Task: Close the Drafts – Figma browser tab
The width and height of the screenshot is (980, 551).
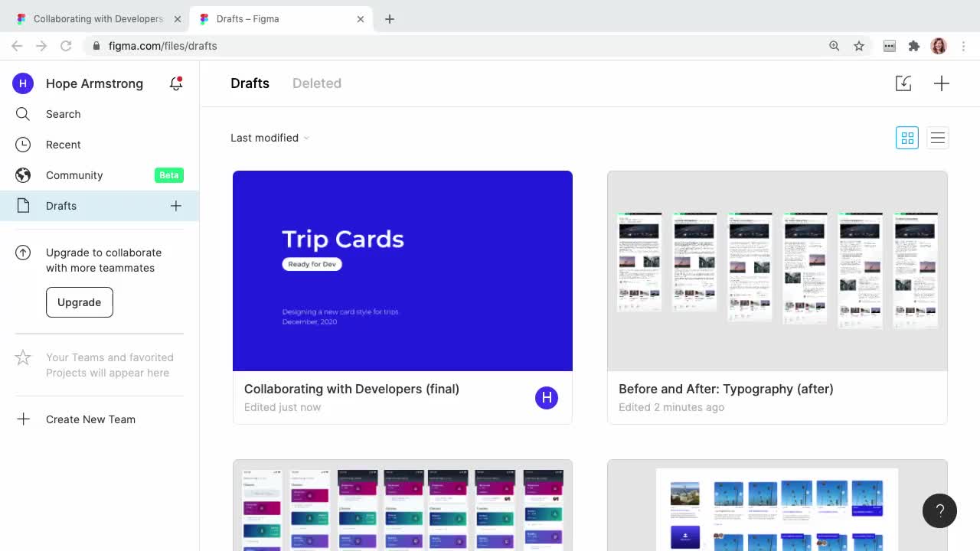Action: [x=361, y=19]
